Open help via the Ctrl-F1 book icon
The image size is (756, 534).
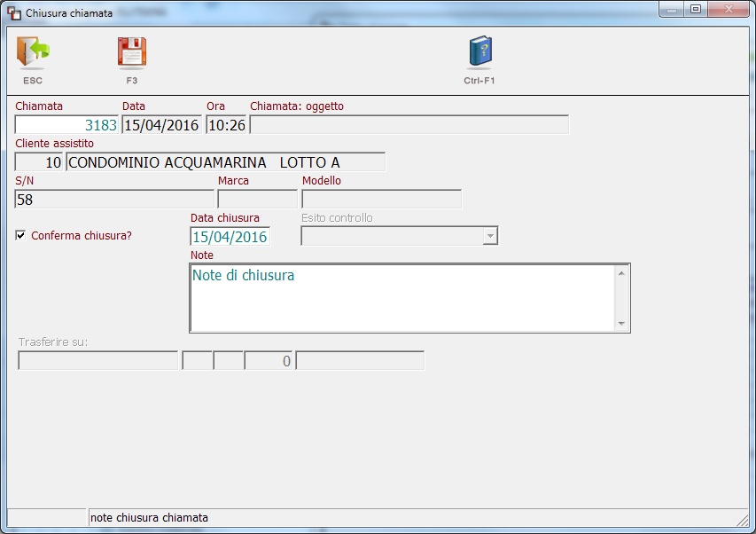click(479, 51)
